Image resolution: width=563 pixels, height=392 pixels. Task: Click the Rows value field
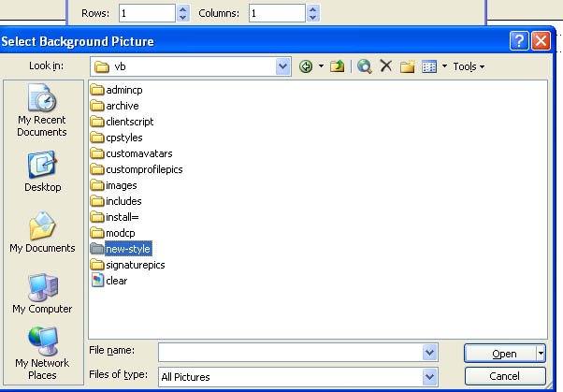point(147,13)
